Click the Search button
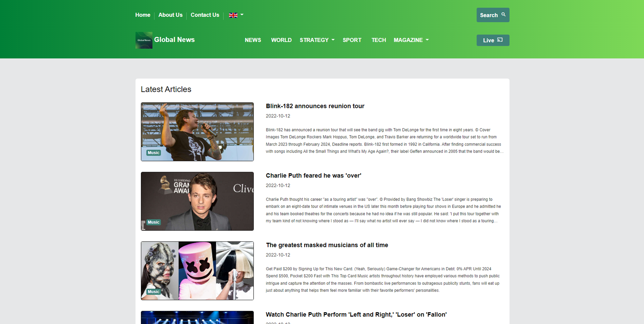The width and height of the screenshot is (644, 324). tap(493, 15)
